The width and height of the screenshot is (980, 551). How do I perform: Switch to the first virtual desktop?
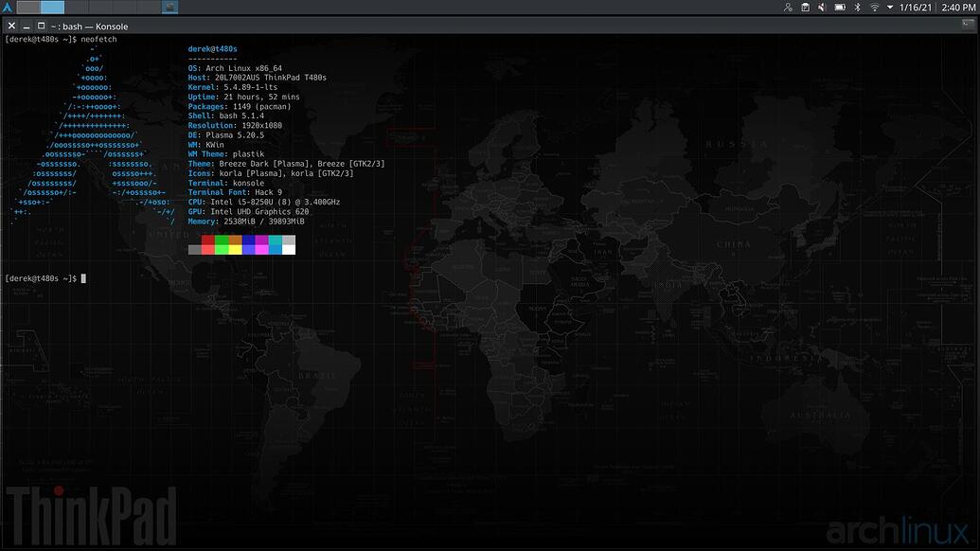point(29,7)
